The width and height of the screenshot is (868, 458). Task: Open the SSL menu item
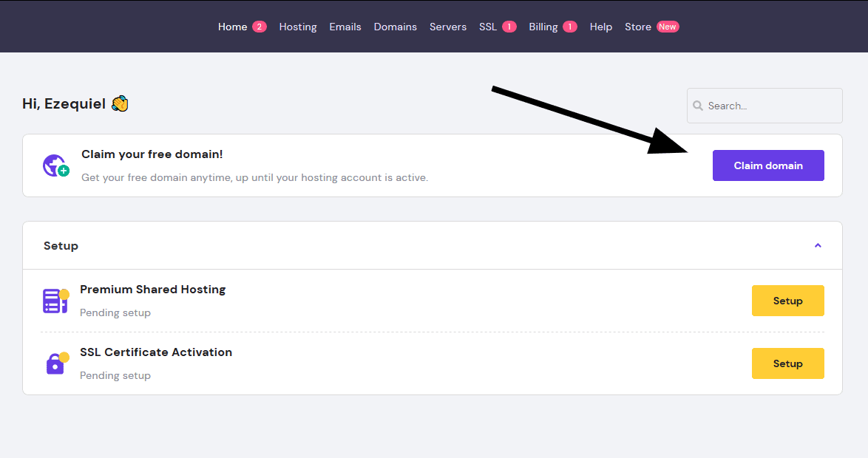488,27
